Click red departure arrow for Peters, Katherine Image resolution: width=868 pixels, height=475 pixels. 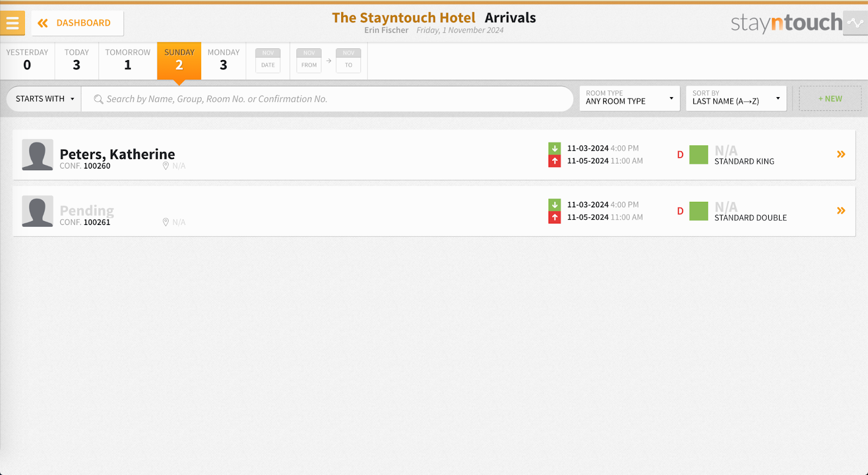coord(554,161)
